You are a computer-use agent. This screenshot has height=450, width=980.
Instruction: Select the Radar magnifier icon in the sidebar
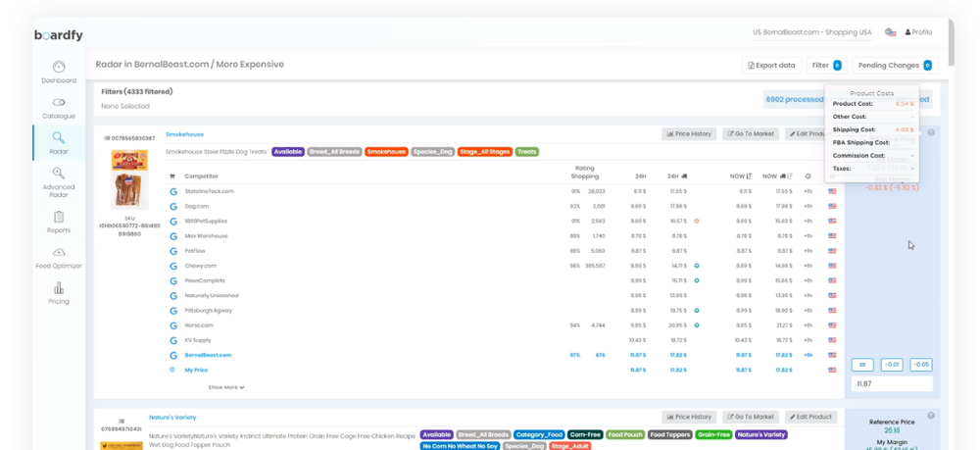[x=58, y=137]
